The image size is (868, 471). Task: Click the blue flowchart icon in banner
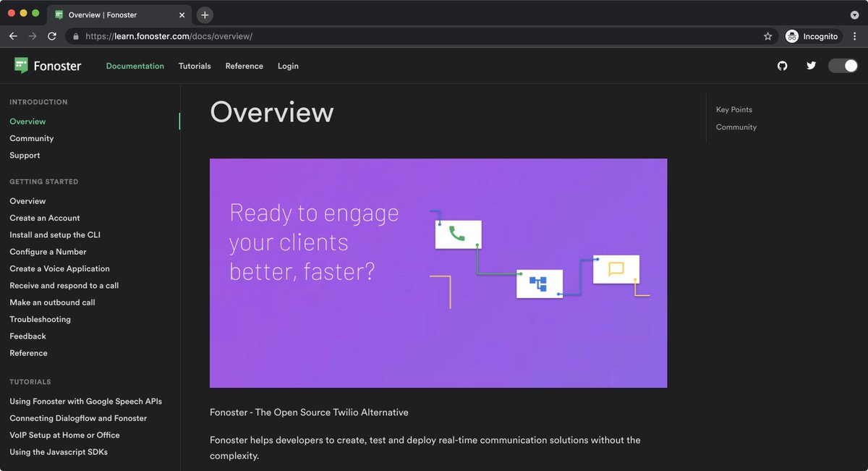tap(538, 284)
